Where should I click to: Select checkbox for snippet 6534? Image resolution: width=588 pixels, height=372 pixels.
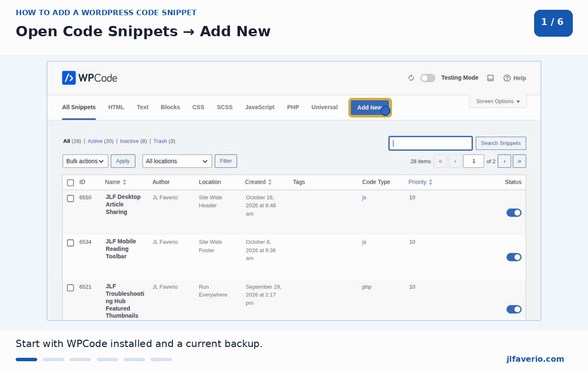click(x=71, y=243)
